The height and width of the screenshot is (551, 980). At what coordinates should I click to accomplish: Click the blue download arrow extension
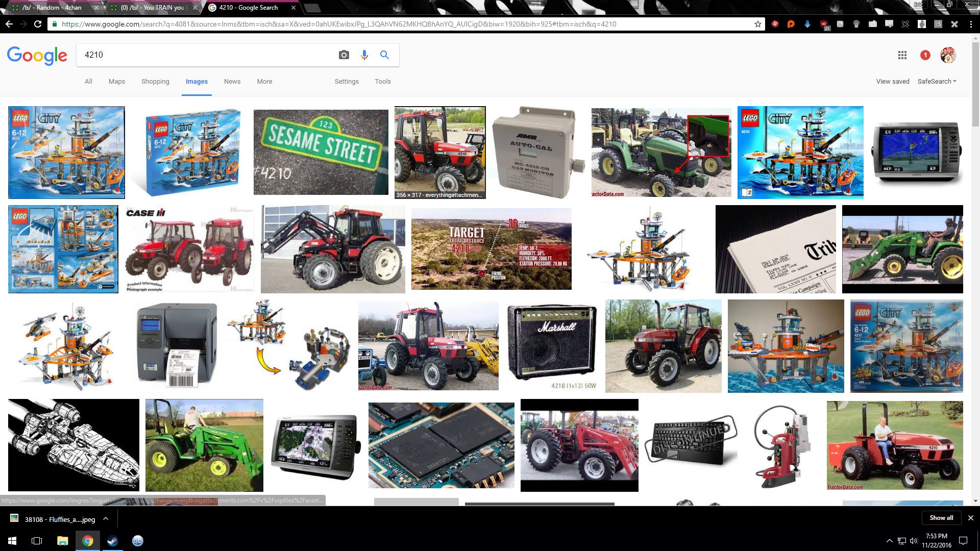coord(807,24)
